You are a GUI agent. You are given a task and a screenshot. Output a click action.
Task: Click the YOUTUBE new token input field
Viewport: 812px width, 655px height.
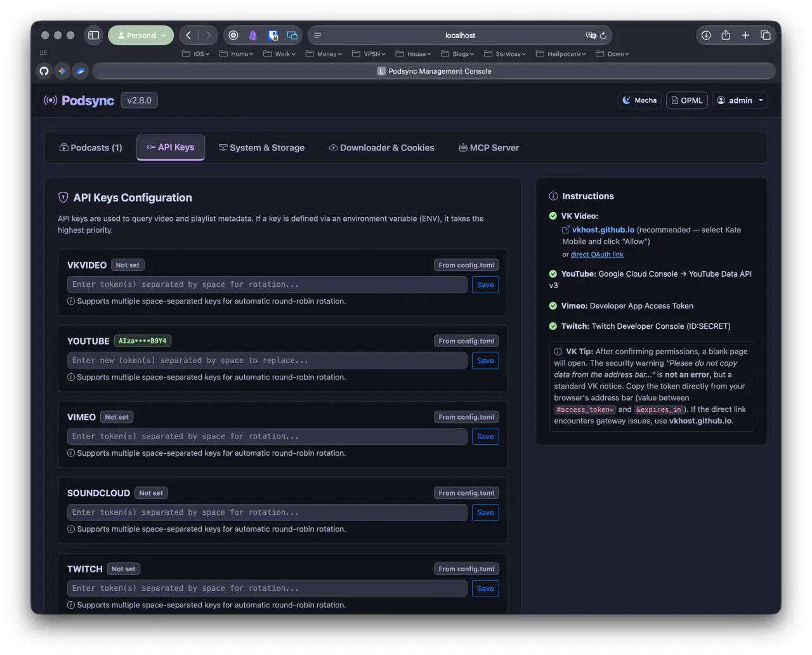(267, 361)
